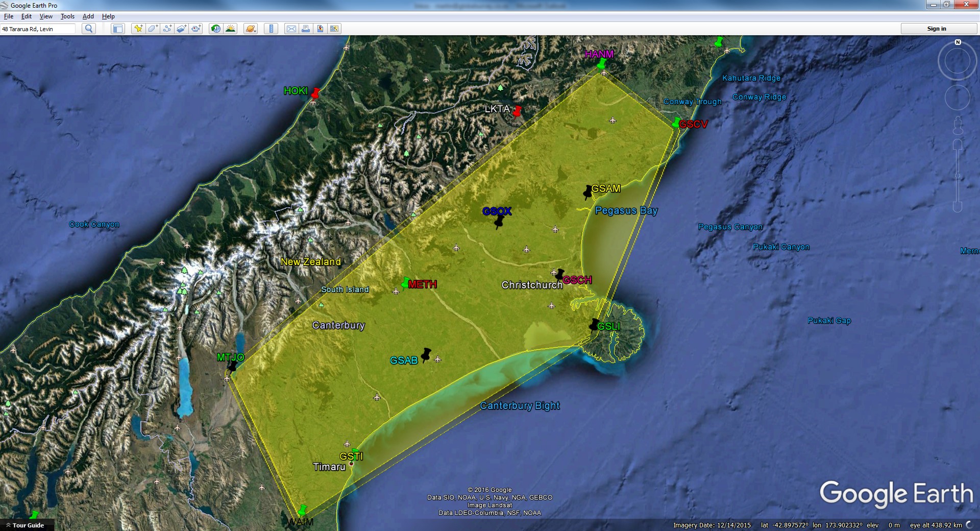Toggle historical imagery clock

pyautogui.click(x=216, y=29)
